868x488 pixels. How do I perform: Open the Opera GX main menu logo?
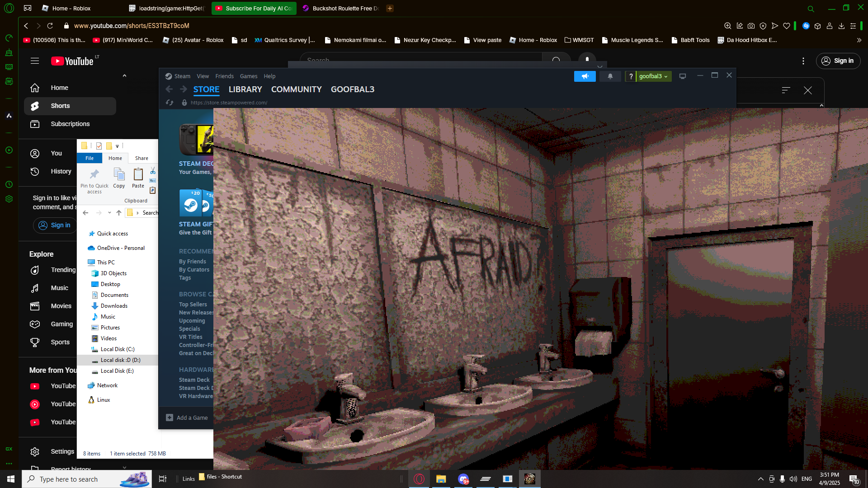tap(9, 8)
